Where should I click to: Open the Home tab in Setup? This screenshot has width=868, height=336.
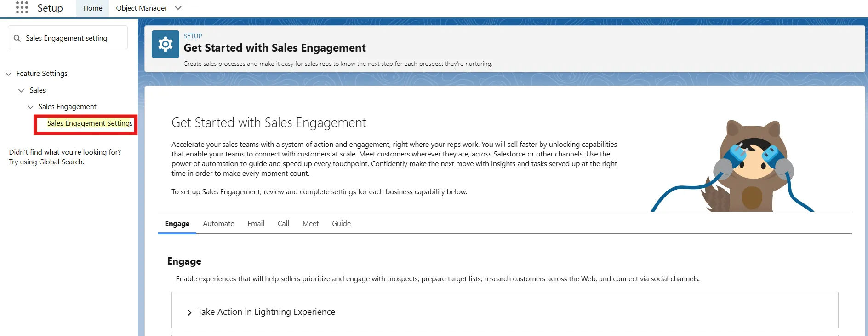[92, 8]
